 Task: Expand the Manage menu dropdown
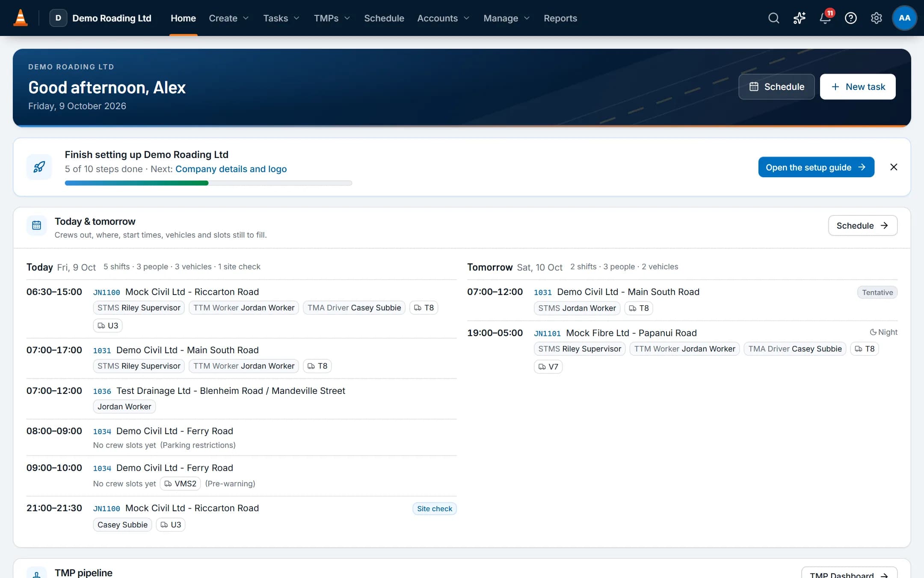point(507,18)
